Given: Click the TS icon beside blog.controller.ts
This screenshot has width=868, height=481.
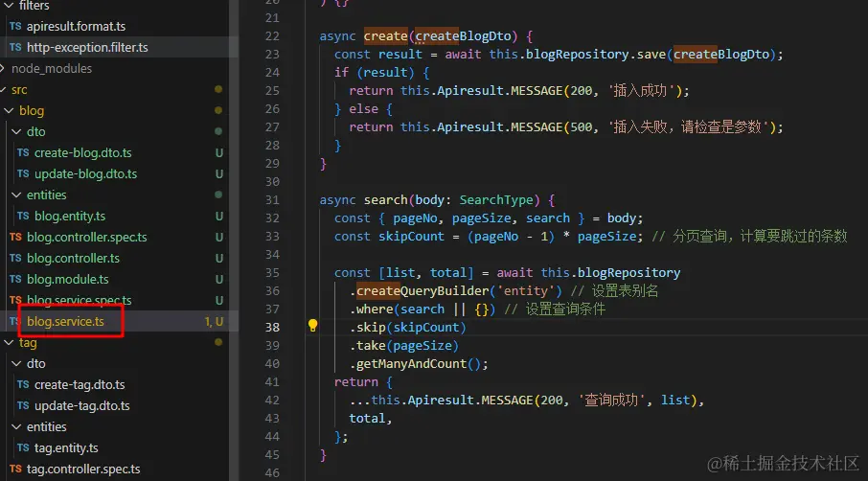Looking at the screenshot, I should tap(15, 258).
